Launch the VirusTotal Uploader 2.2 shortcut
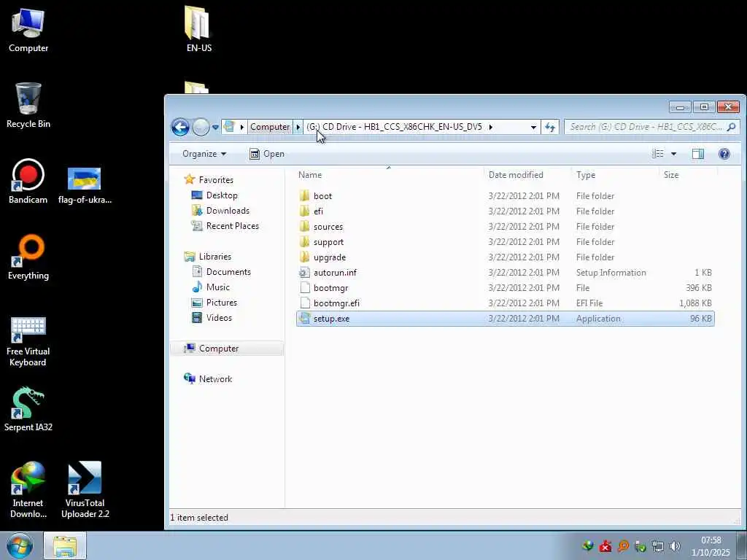The height and width of the screenshot is (560, 747). 85,489
